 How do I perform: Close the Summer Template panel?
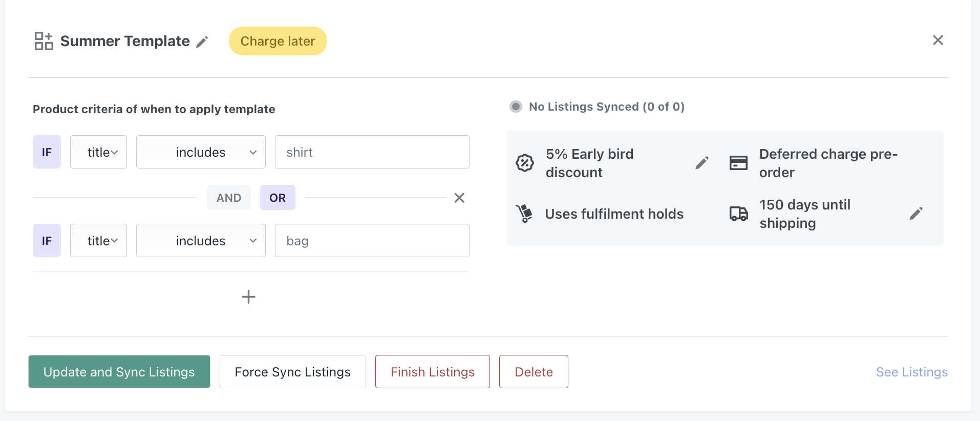pyautogui.click(x=938, y=40)
